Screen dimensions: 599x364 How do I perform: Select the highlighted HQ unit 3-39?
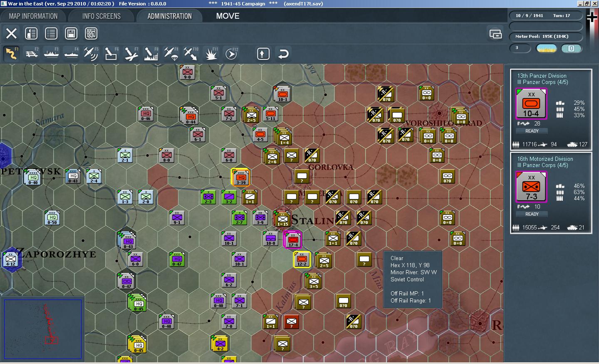[241, 177]
